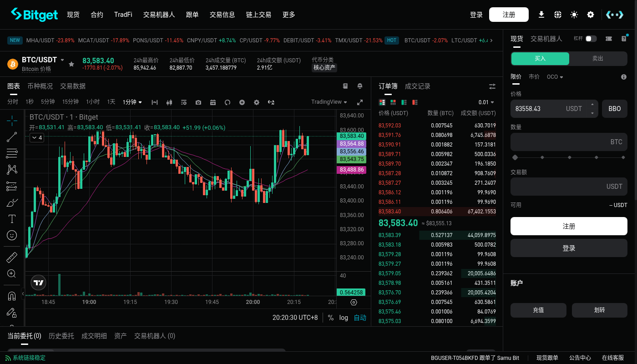Switch to the 历史委托 tab
Screen dimensions: 637x364
point(61,336)
